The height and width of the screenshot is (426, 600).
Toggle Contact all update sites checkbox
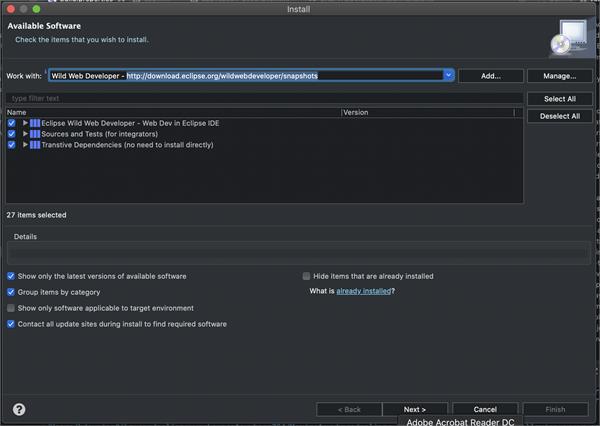11,324
